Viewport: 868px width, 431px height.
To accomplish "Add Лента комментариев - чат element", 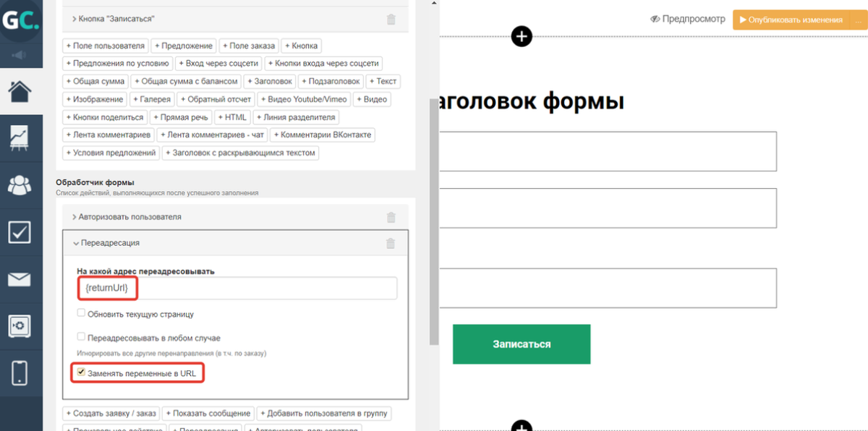I will [213, 135].
